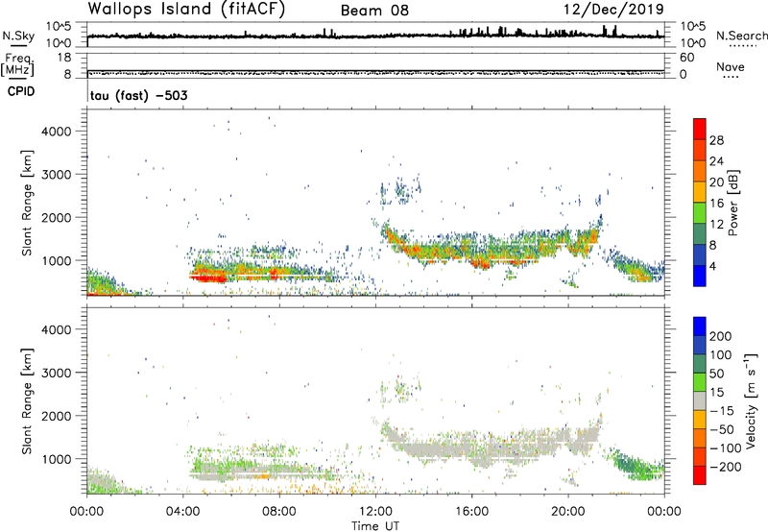Select the "08:00" time tick label
The height and width of the screenshot is (532, 768).
(279, 512)
